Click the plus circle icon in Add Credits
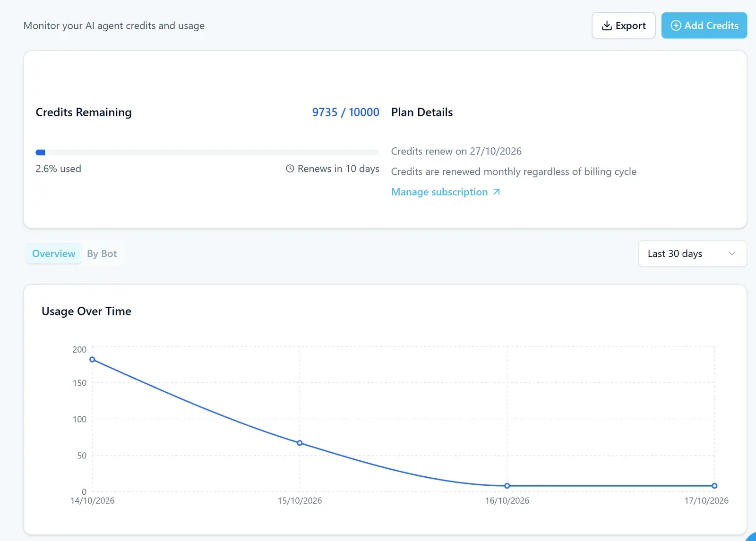The height and width of the screenshot is (541, 756). coord(676,25)
